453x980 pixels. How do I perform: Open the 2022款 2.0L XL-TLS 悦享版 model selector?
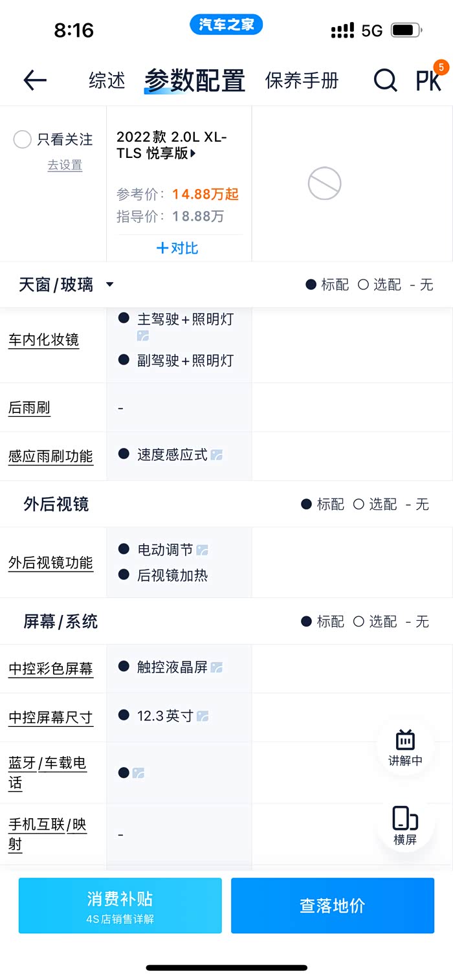point(171,145)
